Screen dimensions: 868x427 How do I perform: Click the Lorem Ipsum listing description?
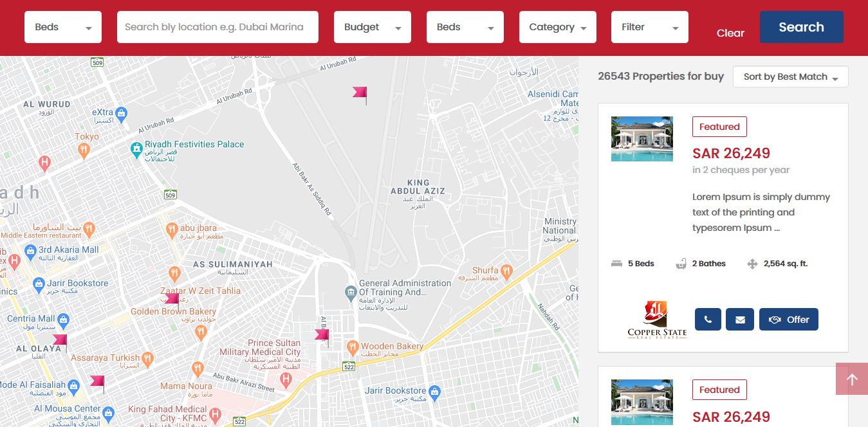761,212
